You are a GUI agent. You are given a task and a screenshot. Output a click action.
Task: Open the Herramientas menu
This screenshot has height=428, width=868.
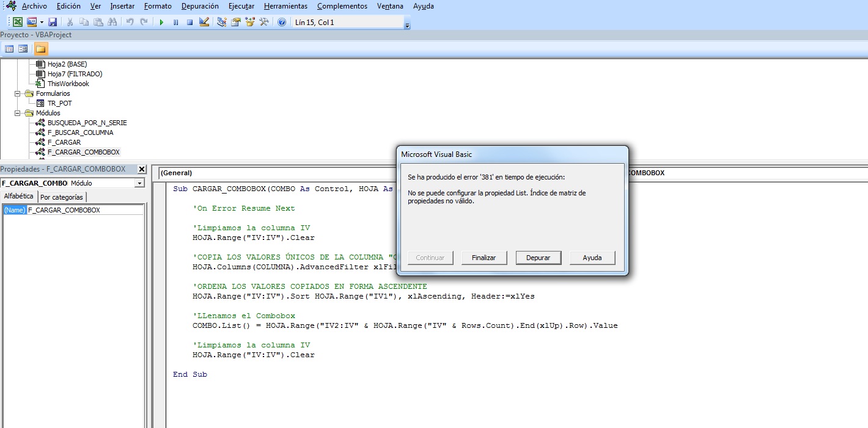point(287,6)
